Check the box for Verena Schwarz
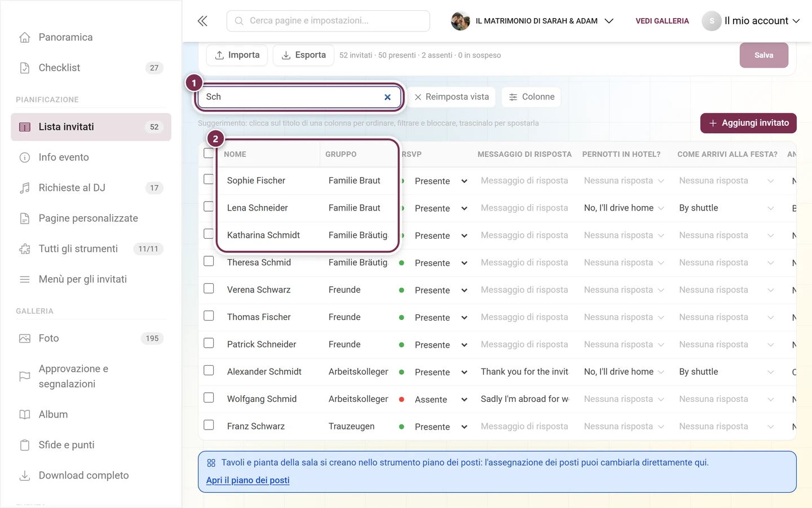The width and height of the screenshot is (812, 508). point(209,288)
